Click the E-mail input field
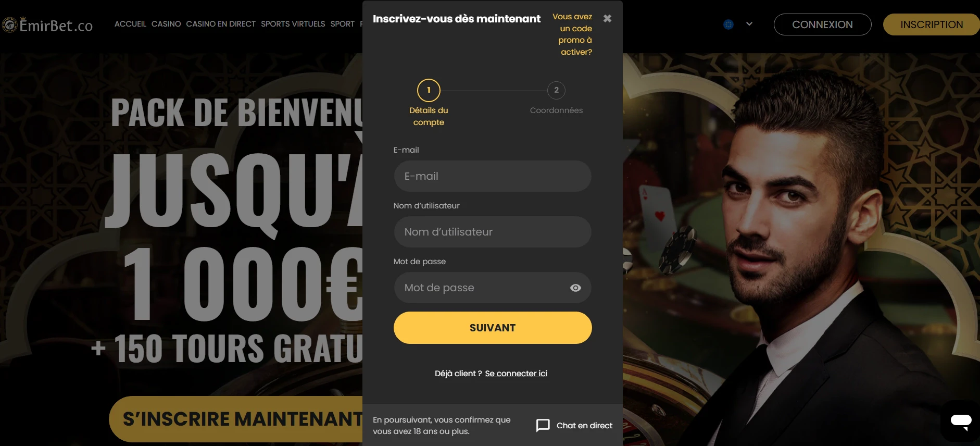980x446 pixels. [x=493, y=176]
